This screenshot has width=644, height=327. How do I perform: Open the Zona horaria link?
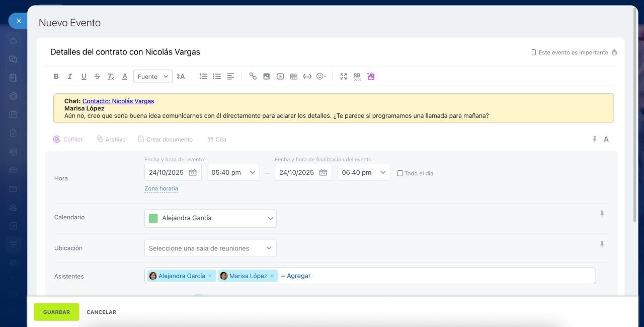tap(161, 188)
